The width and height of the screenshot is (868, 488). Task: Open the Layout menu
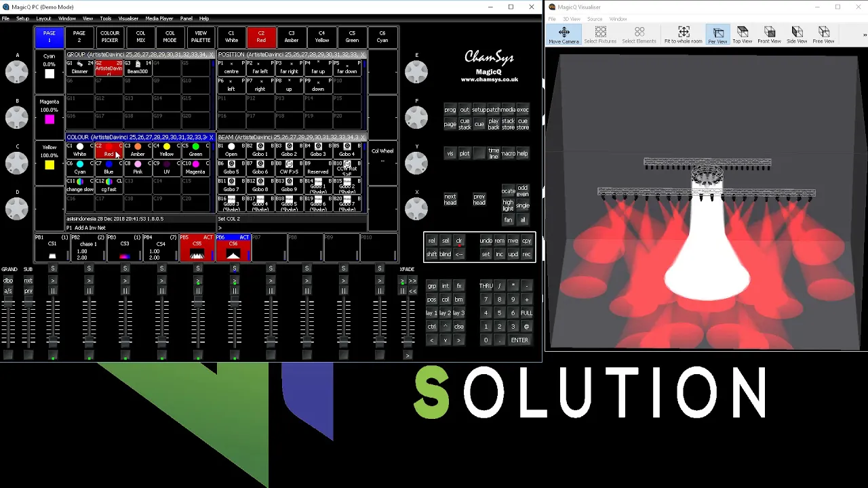(43, 18)
